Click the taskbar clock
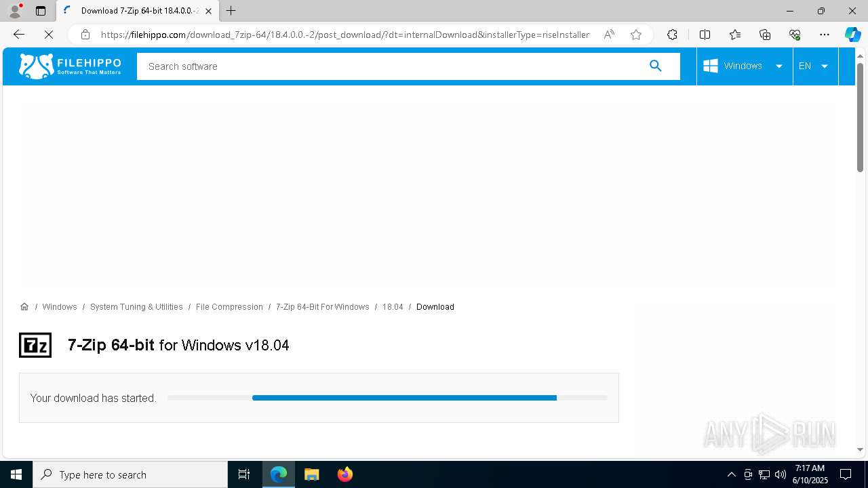The image size is (868, 488). click(810, 474)
